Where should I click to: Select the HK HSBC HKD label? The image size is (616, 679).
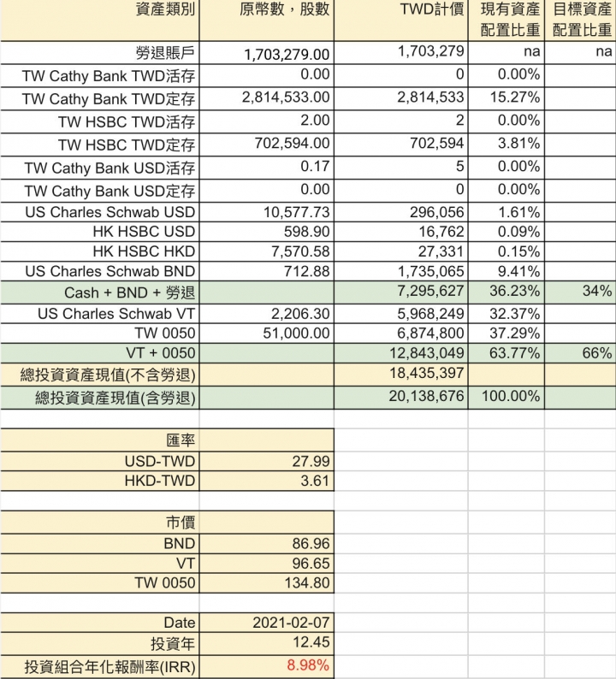[x=99, y=251]
